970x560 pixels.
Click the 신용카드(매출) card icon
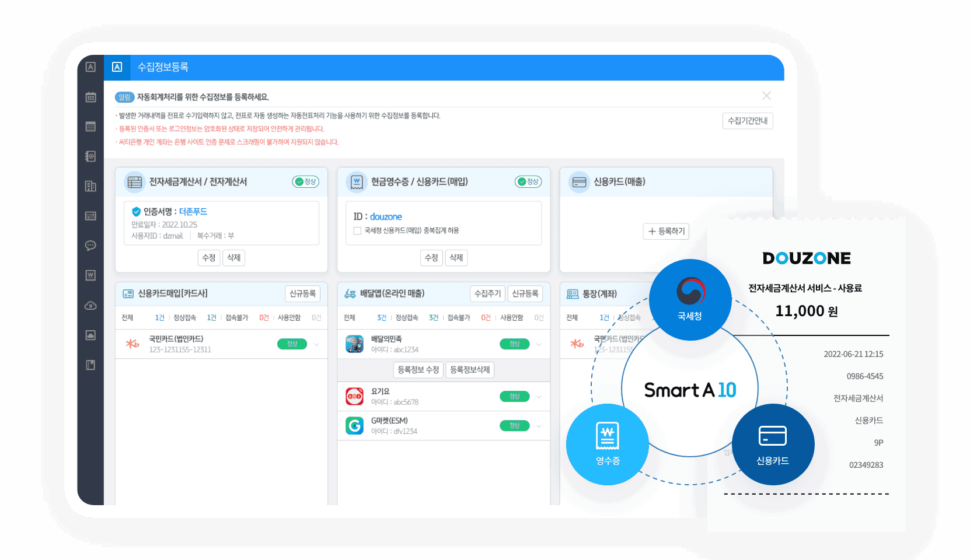579,182
